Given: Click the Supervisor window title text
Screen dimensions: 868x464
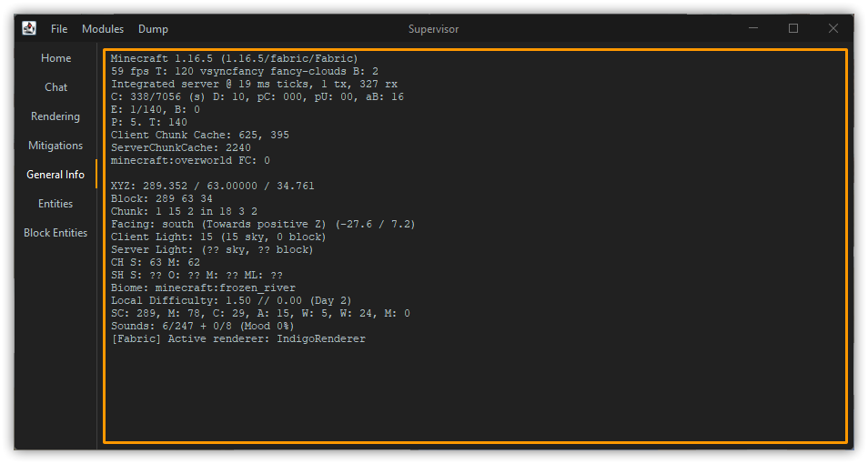Looking at the screenshot, I should pyautogui.click(x=434, y=29).
